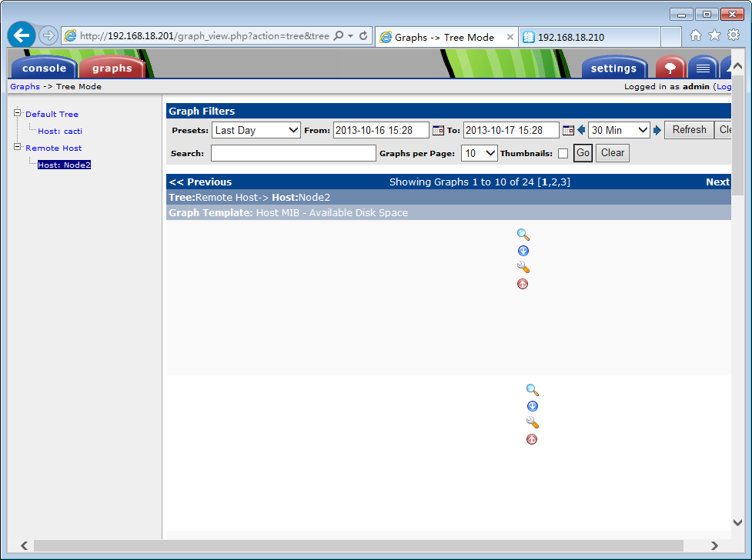Jump to graphs page 3

pyautogui.click(x=563, y=182)
